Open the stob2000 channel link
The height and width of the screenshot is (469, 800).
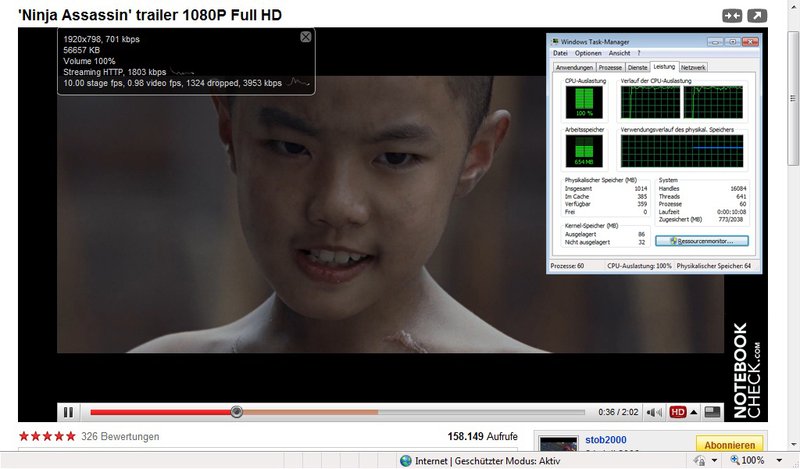point(606,440)
